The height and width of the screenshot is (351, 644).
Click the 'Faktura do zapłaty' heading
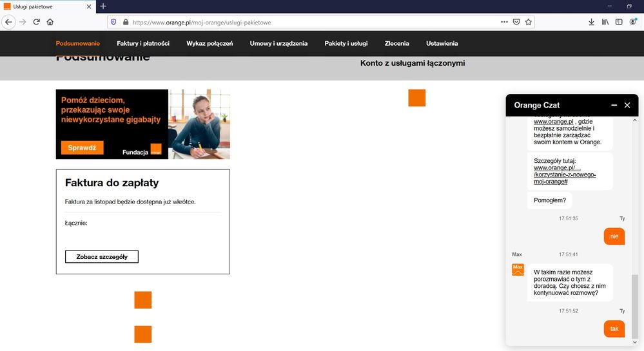point(112,183)
